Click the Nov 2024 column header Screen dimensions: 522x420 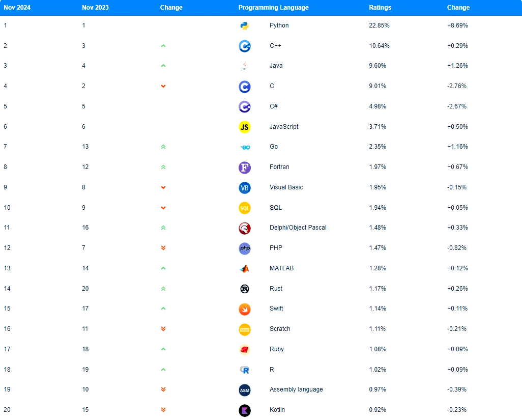(x=17, y=8)
